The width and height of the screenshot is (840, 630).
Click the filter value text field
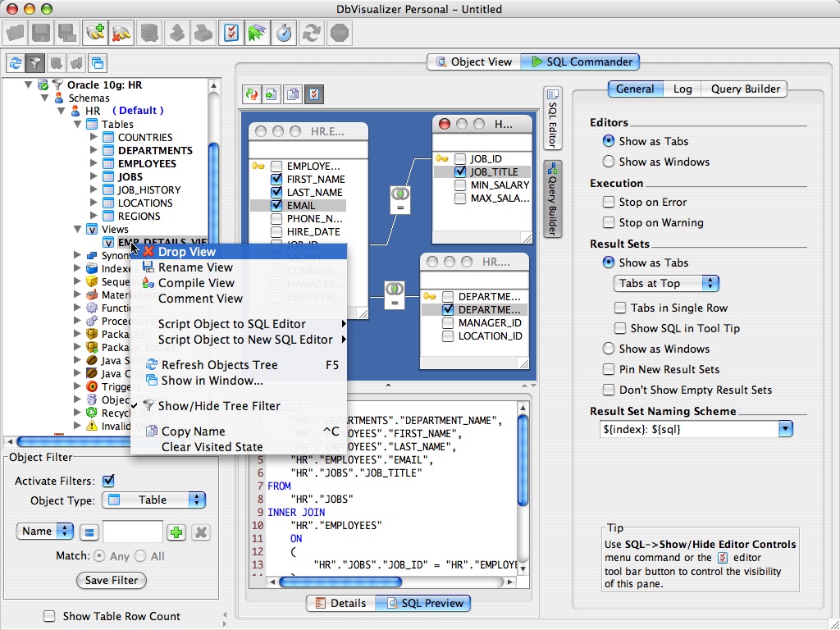(x=132, y=532)
